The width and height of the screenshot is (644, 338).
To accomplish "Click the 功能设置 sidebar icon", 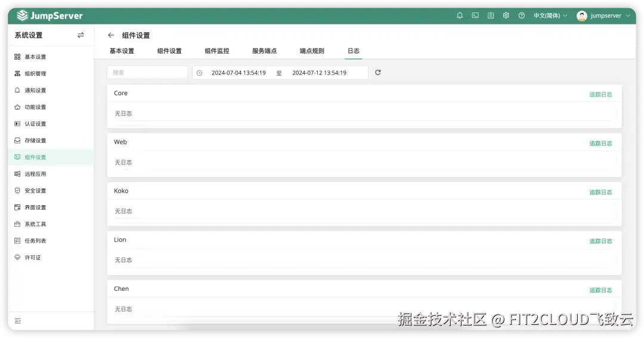I will click(17, 107).
